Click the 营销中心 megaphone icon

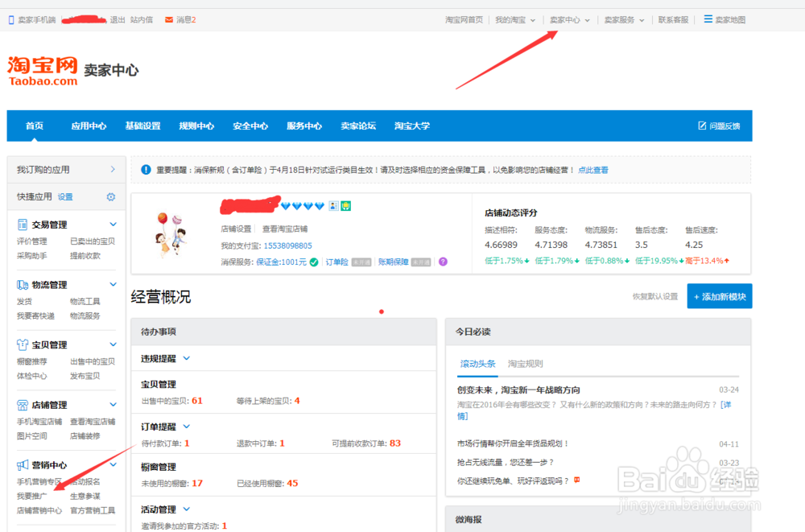22,465
